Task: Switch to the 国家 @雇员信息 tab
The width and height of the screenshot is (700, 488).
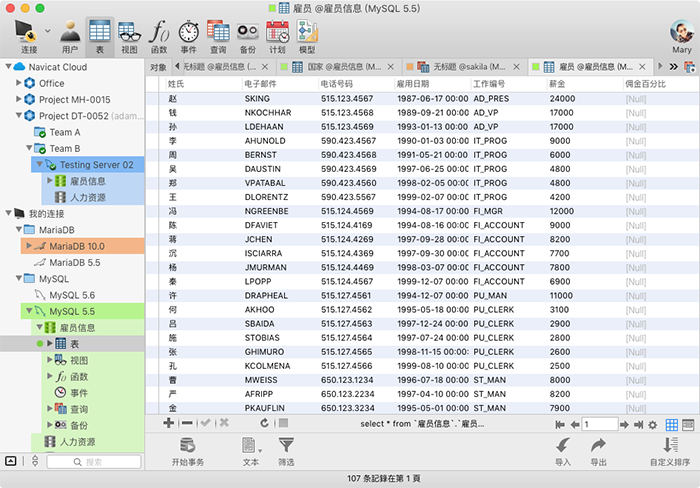Action: coord(337,67)
